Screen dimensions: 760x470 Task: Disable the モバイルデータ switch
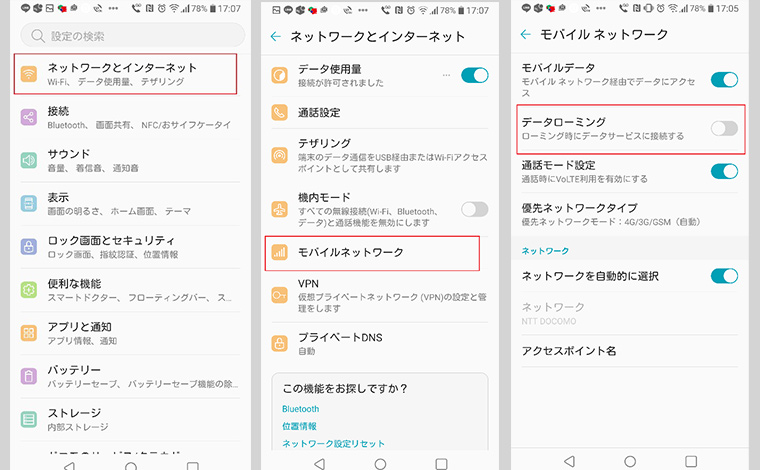pos(724,79)
